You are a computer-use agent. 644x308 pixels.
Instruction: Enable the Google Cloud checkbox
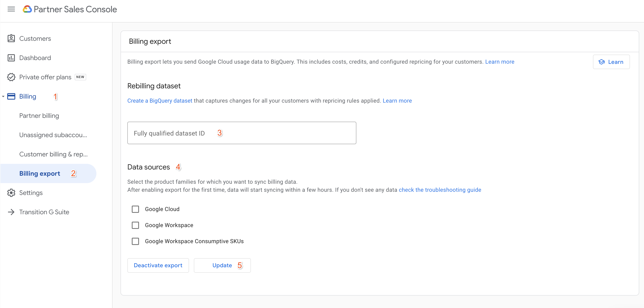[x=135, y=209]
